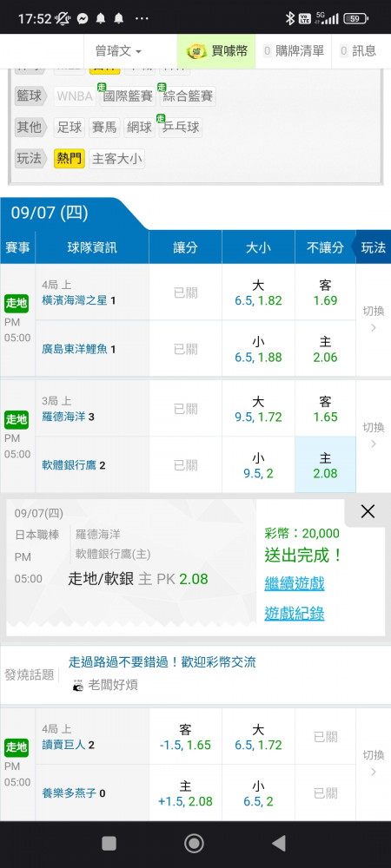Viewport: 391px width, 868px height.
Task: Select 大 6.5, 1.82 odds for 橫濱海灣之星
Action: [x=258, y=293]
